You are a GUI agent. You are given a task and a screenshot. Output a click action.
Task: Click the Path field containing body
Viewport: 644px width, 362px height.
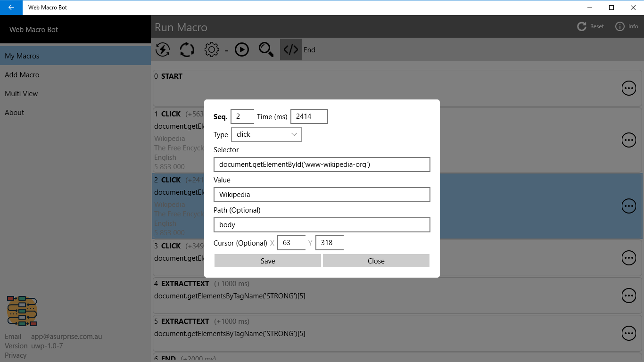[x=322, y=225]
